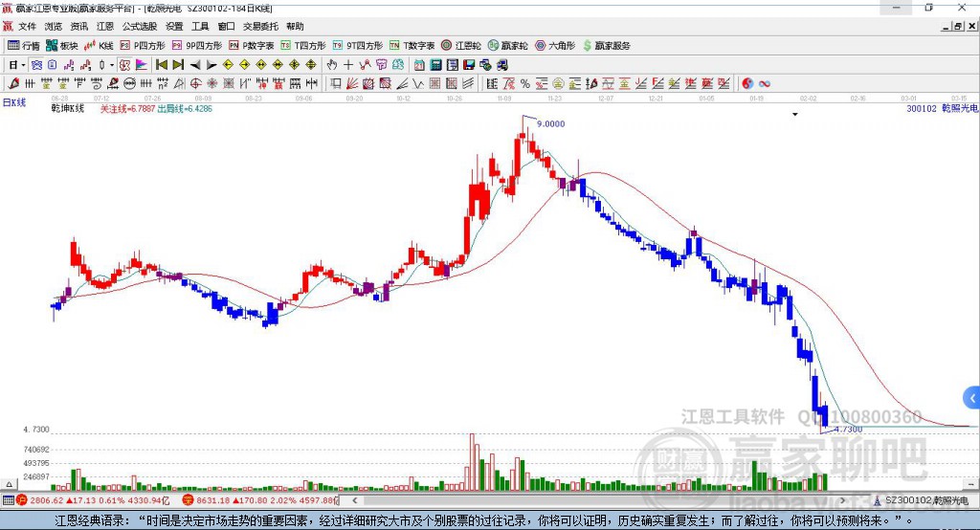Click the network computers icon
Viewport: 980px width, 530px height.
point(485,65)
